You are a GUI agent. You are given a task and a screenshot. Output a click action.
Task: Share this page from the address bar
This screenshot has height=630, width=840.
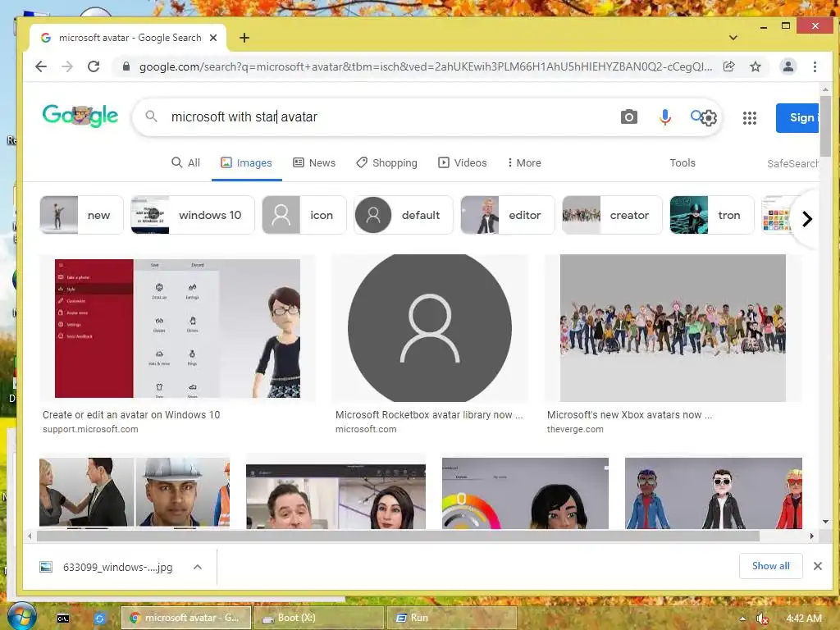(x=728, y=66)
